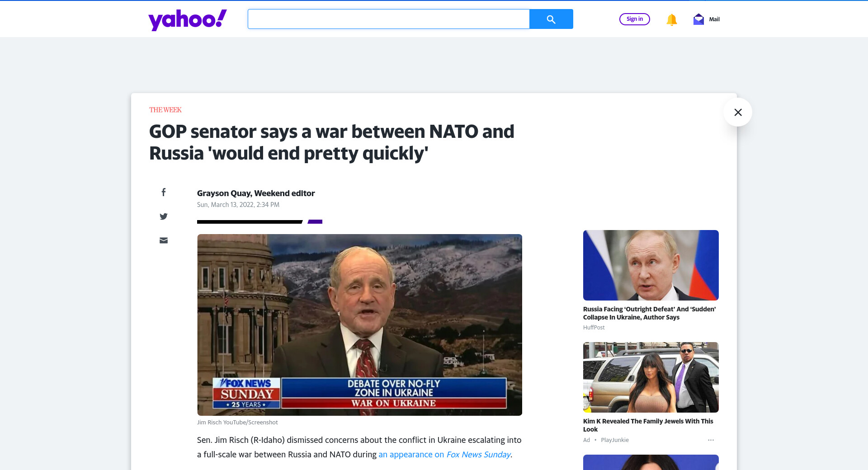Open ad options three-dot menu
The image size is (868, 470).
[711, 440]
